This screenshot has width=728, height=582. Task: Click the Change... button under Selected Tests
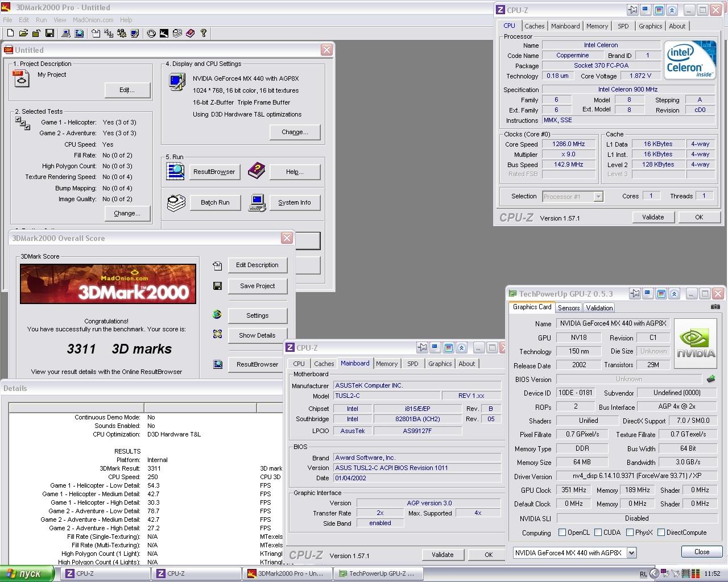coord(127,213)
